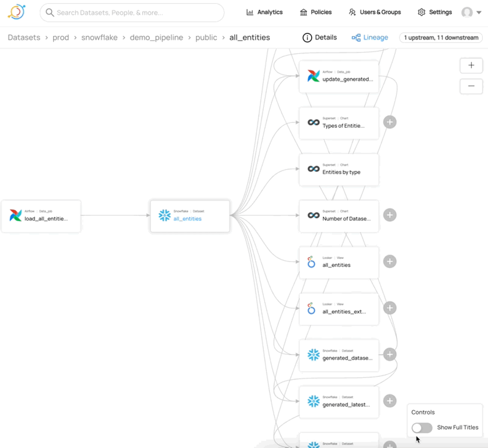Go to demo_pipeline breadcrumb
488x448 pixels.
(156, 38)
